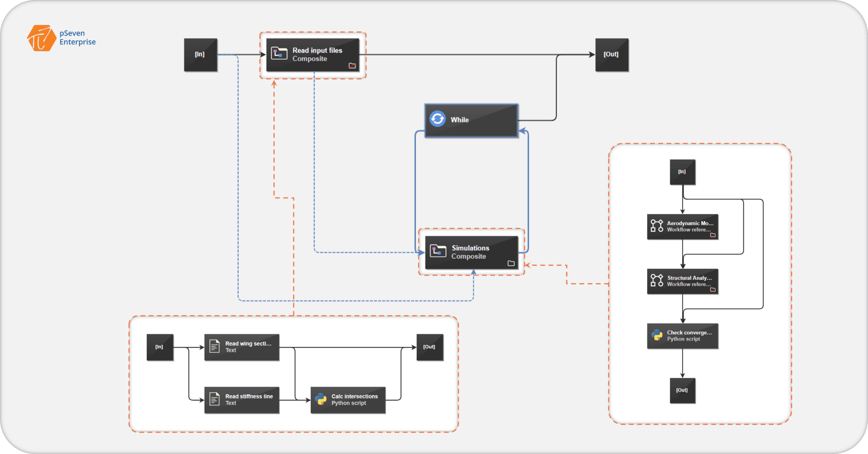Viewport: 868px width, 454px height.
Task: Click the 'Check converge...' block title
Action: [x=689, y=332]
